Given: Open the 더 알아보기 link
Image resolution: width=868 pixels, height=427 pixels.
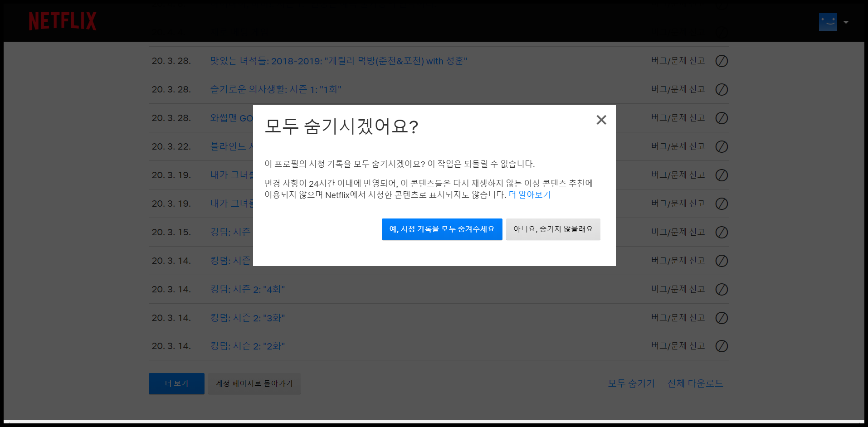Looking at the screenshot, I should point(530,195).
